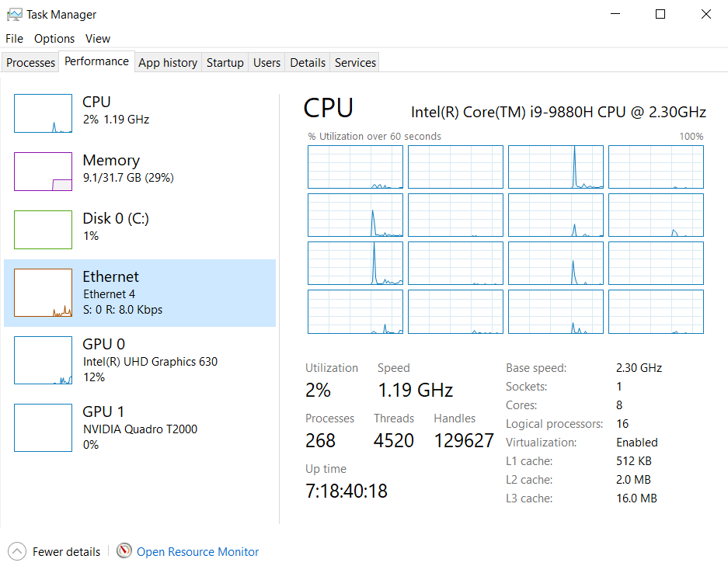Switch to the App history tab
The height and width of the screenshot is (573, 728).
(x=168, y=63)
